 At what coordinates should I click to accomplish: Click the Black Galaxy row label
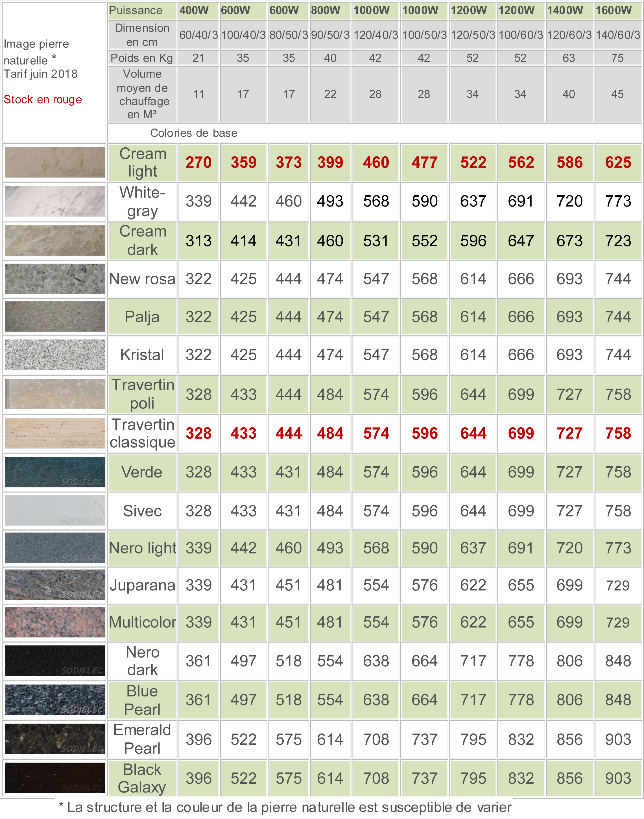pyautogui.click(x=142, y=779)
